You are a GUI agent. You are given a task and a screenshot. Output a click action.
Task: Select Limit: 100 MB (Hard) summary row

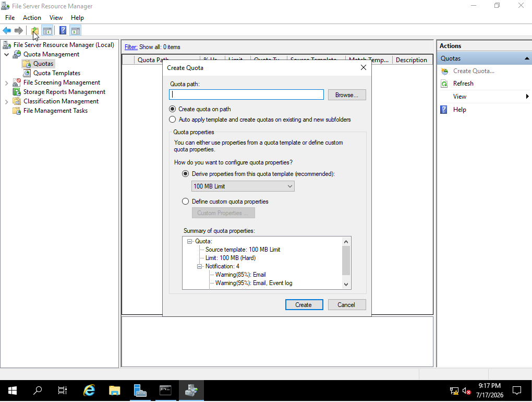point(231,258)
